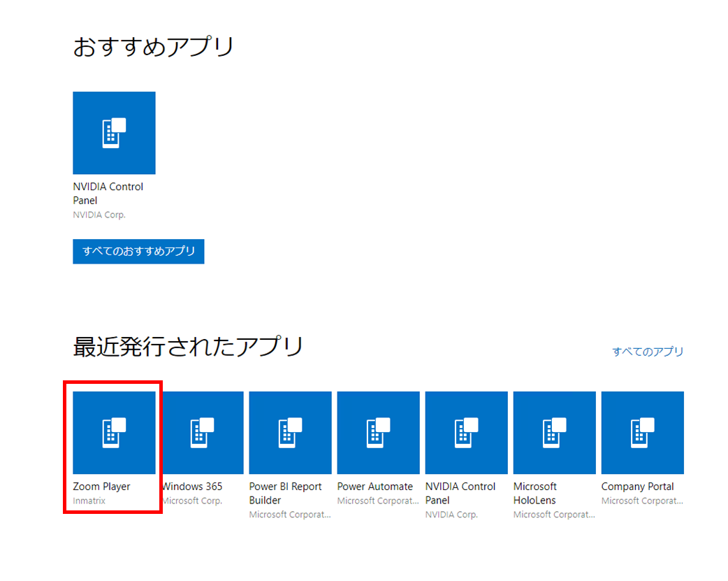
Task: Open the すべてのアプリ link
Action: pyautogui.click(x=648, y=352)
